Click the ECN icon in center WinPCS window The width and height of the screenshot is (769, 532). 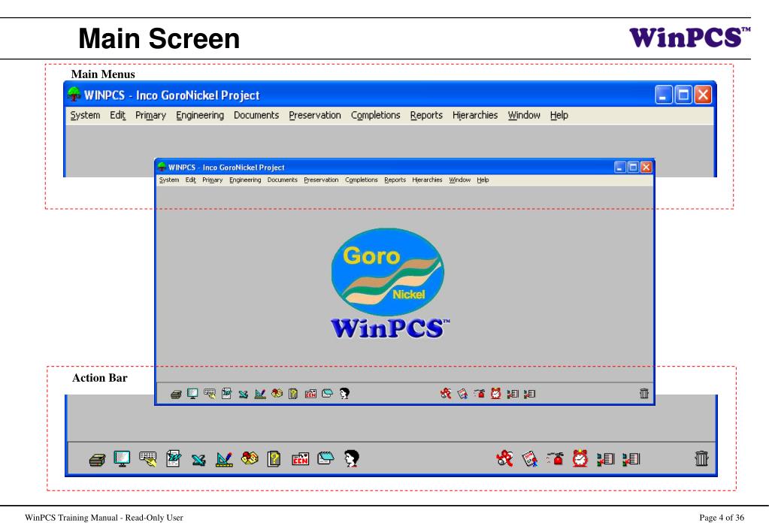pos(310,394)
